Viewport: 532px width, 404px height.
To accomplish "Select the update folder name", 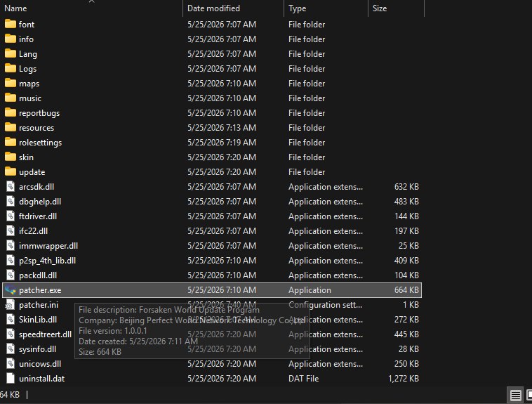I will [32, 172].
